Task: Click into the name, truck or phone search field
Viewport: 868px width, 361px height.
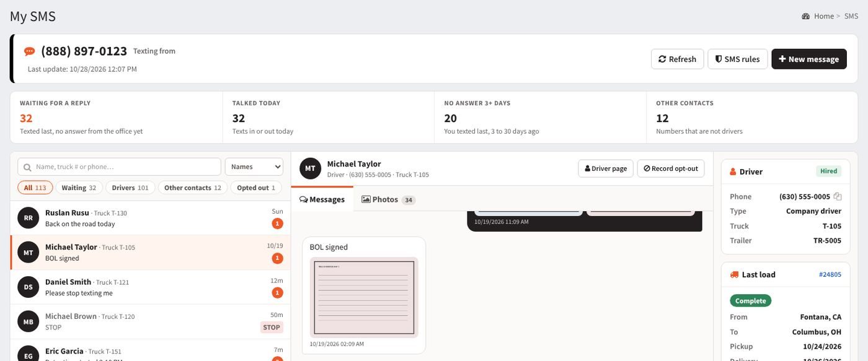Action: tap(119, 167)
